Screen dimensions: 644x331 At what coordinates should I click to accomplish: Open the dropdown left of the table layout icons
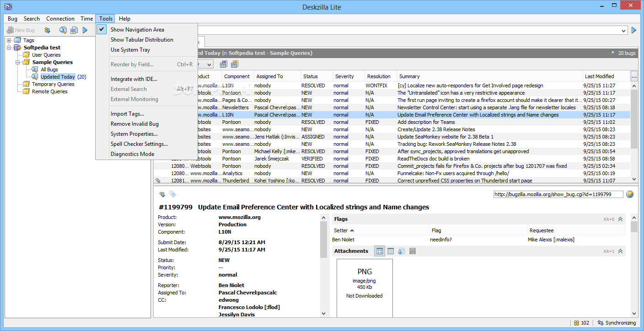point(208,64)
